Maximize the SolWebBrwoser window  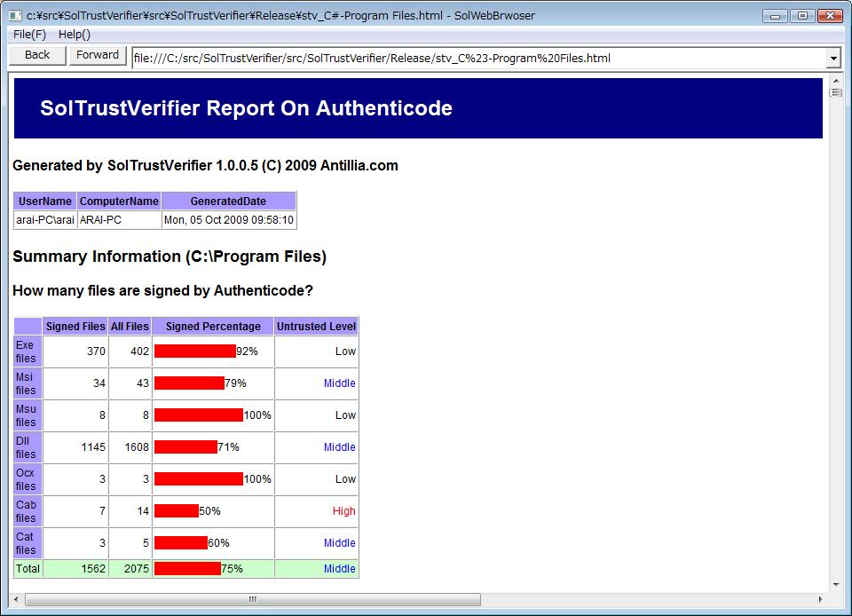pos(802,16)
